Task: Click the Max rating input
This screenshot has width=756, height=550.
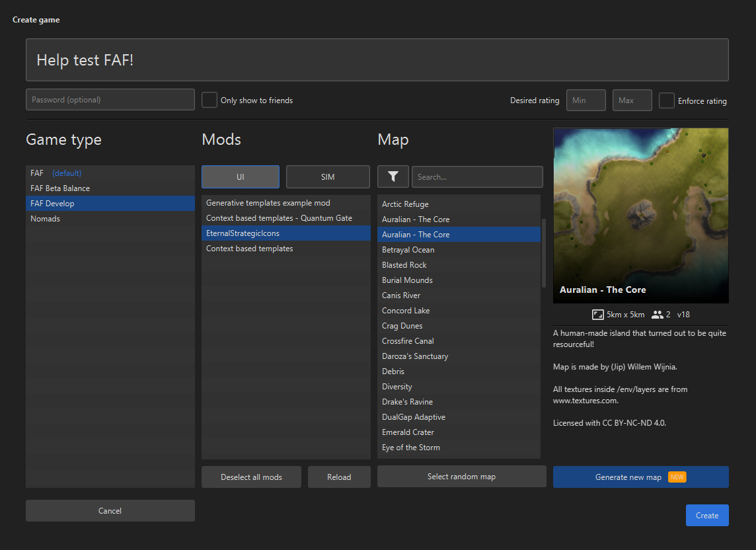Action: 632,100
